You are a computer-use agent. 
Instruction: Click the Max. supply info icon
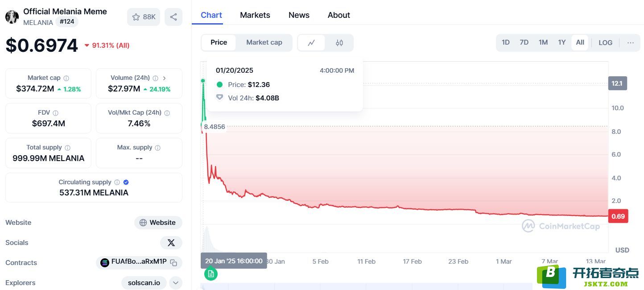pyautogui.click(x=157, y=148)
